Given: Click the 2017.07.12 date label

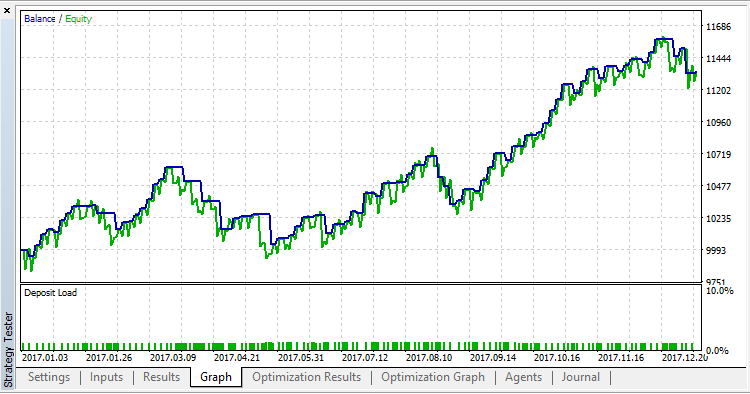Looking at the screenshot, I should [x=365, y=358].
